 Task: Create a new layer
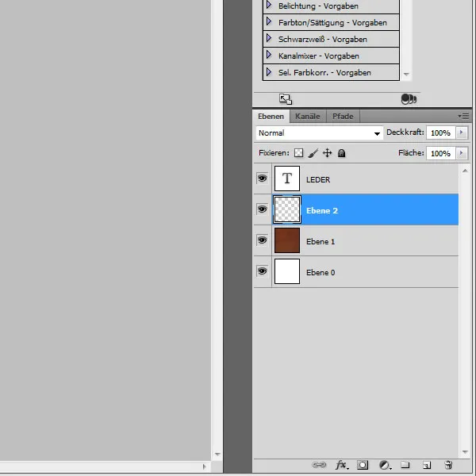(426, 465)
